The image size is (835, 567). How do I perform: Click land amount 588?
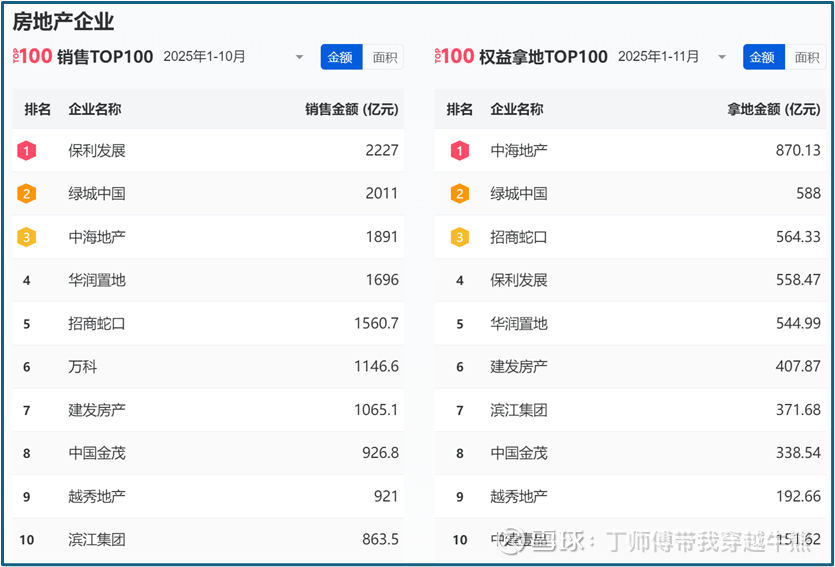point(808,193)
